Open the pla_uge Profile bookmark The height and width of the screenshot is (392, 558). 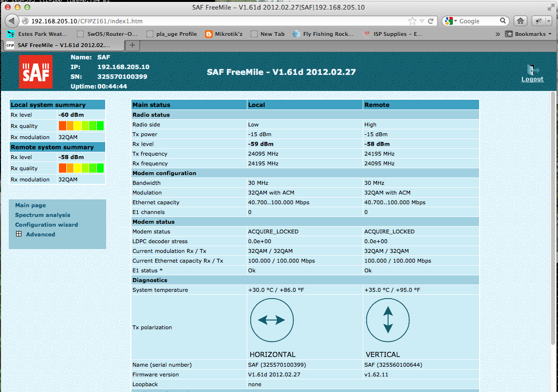pyautogui.click(x=172, y=34)
